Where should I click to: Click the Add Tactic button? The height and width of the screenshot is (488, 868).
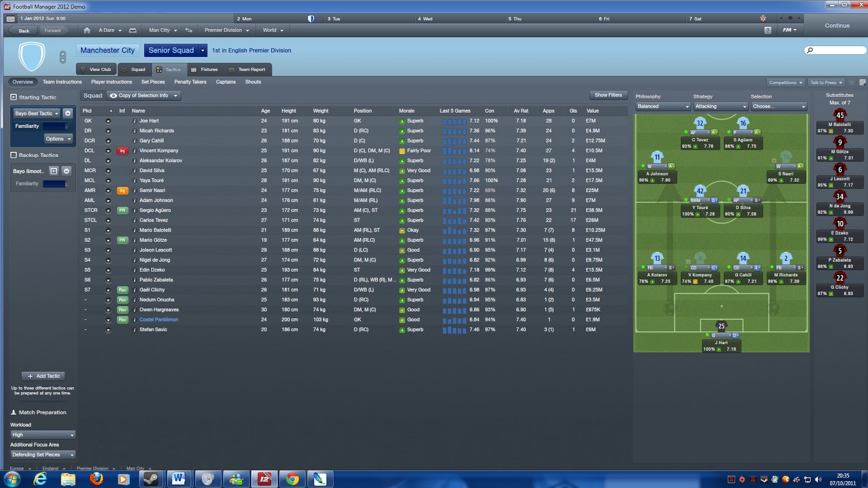[x=43, y=376]
